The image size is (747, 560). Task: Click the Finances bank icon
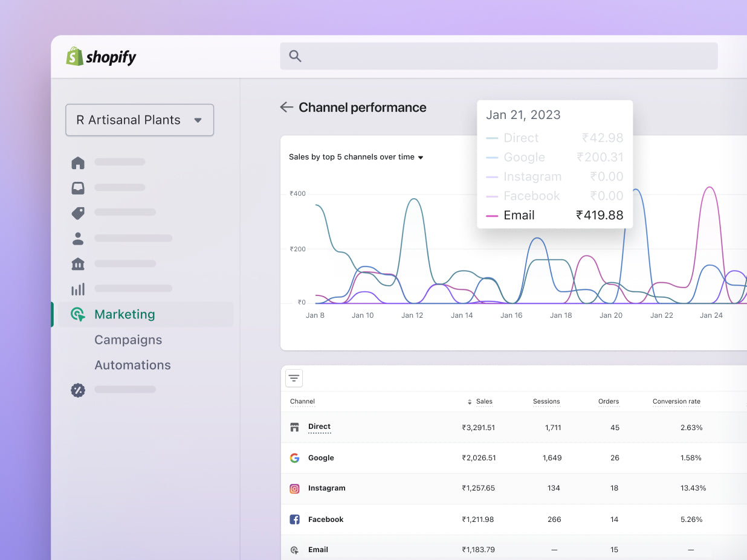click(x=78, y=264)
